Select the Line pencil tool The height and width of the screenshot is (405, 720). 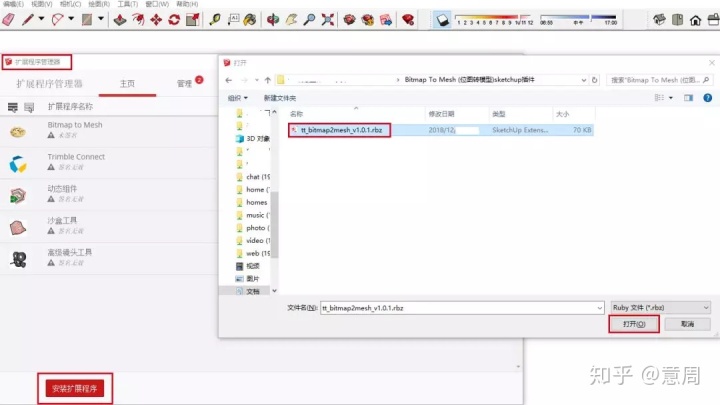[28, 19]
